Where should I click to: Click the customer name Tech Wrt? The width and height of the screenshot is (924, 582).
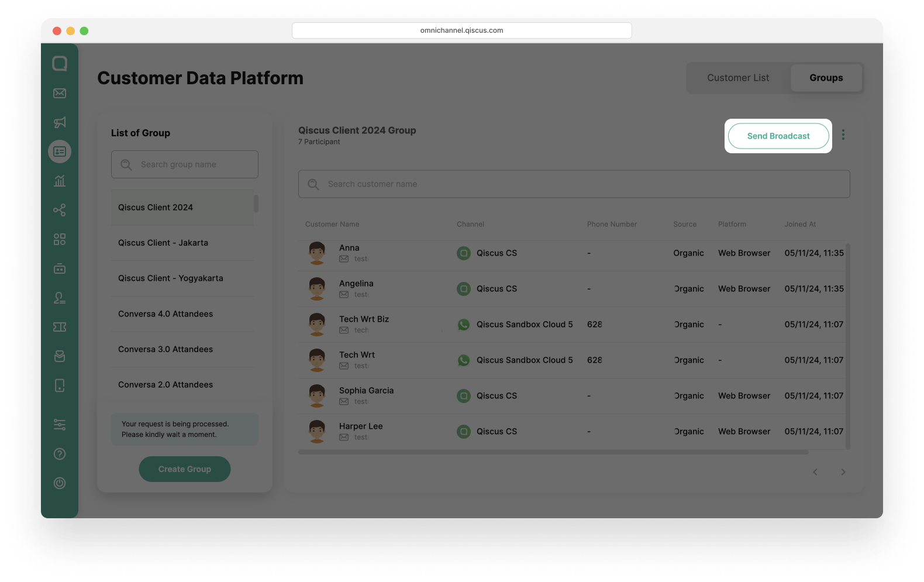point(357,355)
